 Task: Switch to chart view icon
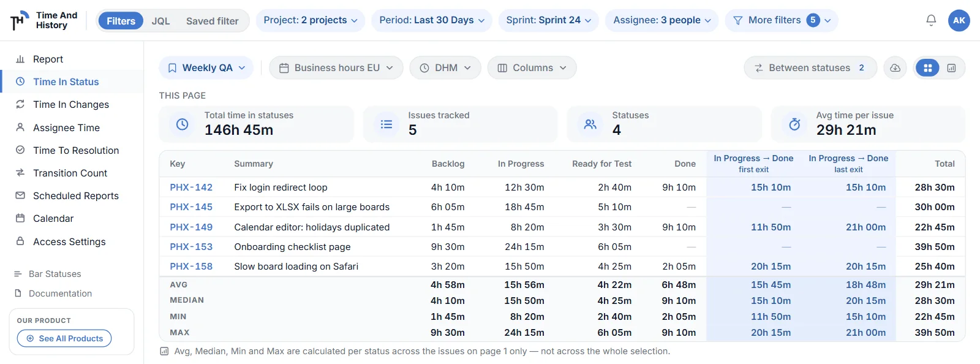(951, 68)
